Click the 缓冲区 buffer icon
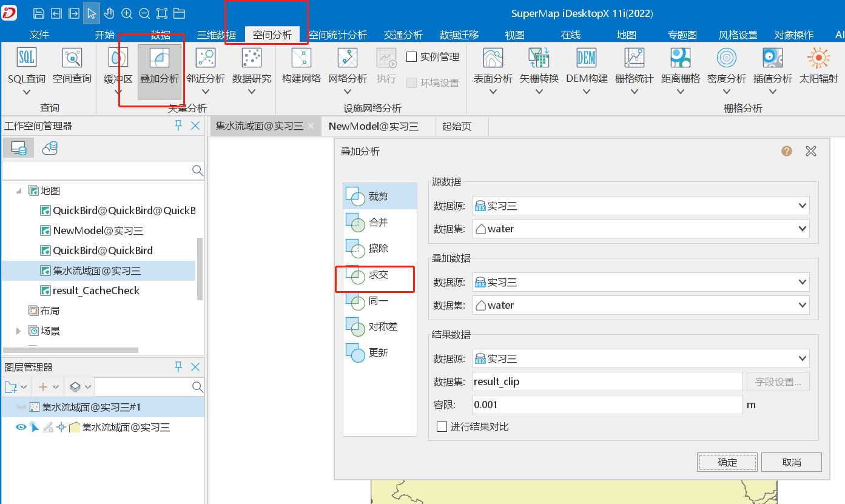The width and height of the screenshot is (845, 504). tap(118, 58)
